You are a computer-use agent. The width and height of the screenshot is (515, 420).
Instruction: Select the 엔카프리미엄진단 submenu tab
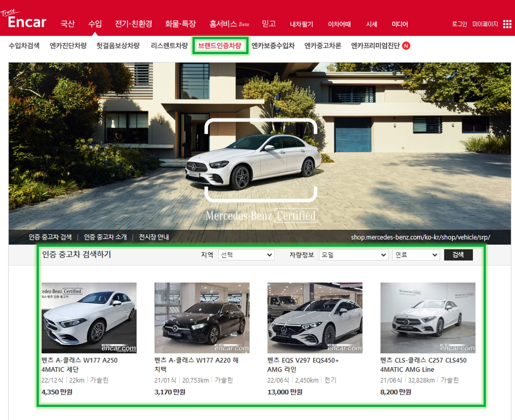(x=375, y=46)
